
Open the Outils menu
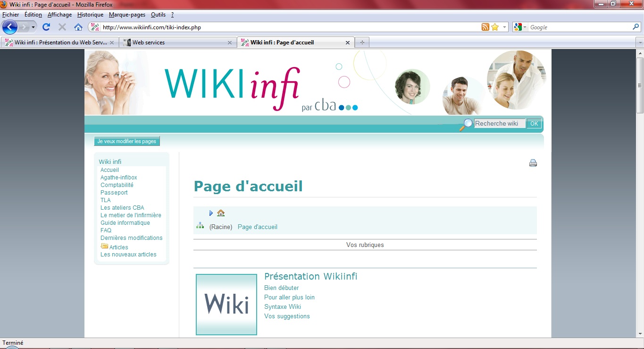[158, 15]
